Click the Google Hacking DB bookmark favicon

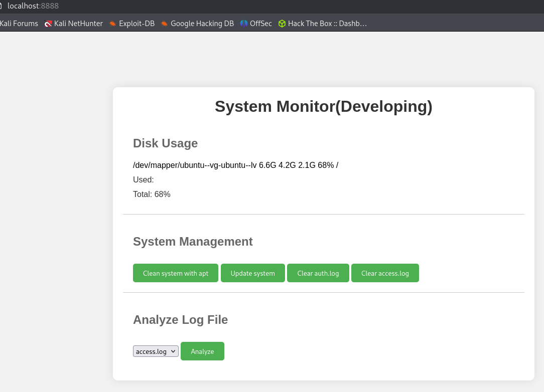point(165,24)
